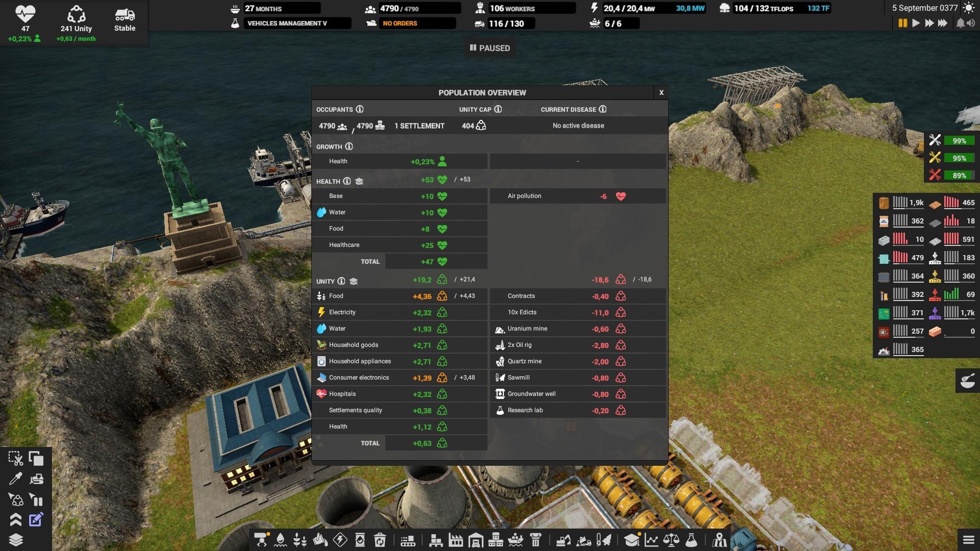Open the recycling bin waste menu
Screen dimensions: 980x551
pos(380,539)
